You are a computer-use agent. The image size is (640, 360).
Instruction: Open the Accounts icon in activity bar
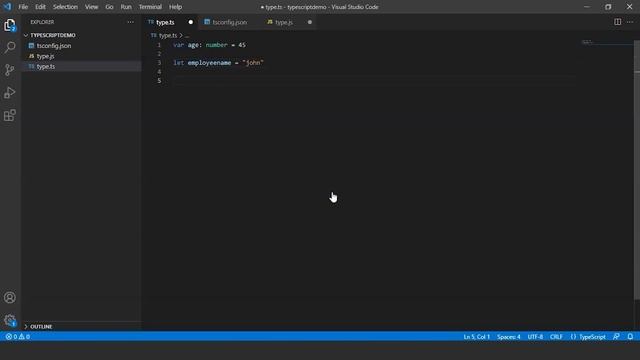click(x=10, y=298)
